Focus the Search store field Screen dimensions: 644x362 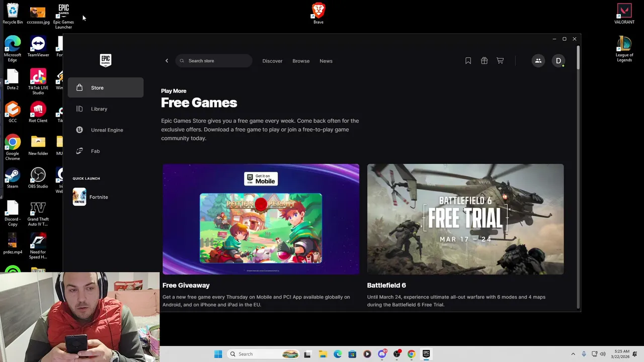tap(214, 61)
